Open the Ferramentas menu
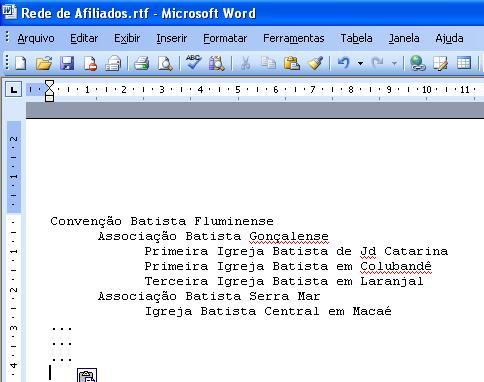The width and height of the screenshot is (484, 382). (294, 38)
